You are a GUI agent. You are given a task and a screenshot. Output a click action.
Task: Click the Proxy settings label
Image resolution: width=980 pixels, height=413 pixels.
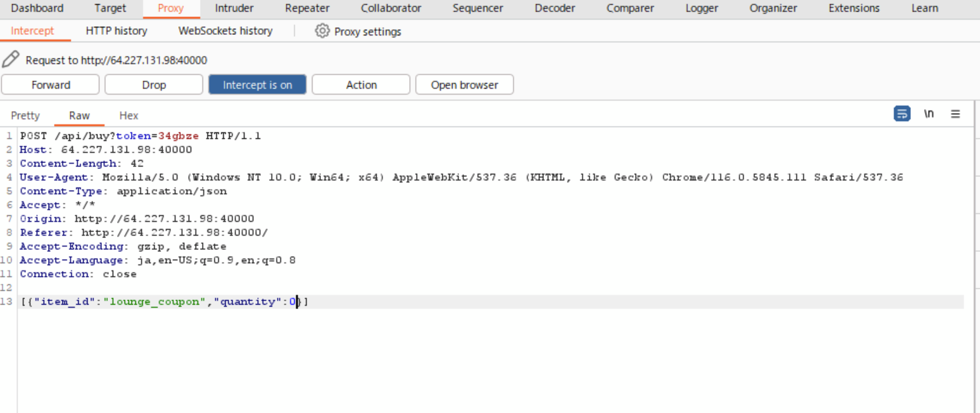368,32
